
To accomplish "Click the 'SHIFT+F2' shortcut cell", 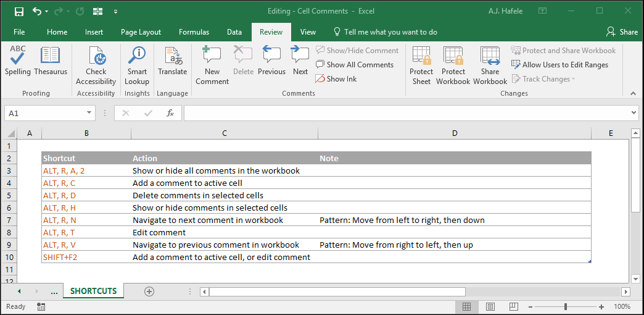I will tap(86, 257).
